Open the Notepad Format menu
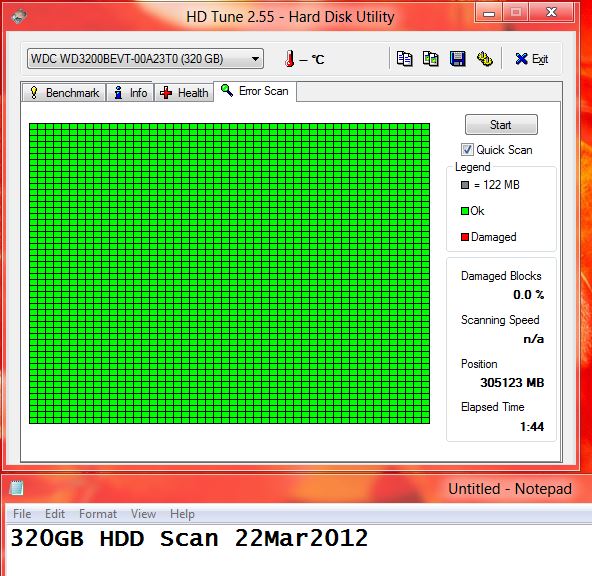This screenshot has width=592, height=576. click(x=98, y=514)
